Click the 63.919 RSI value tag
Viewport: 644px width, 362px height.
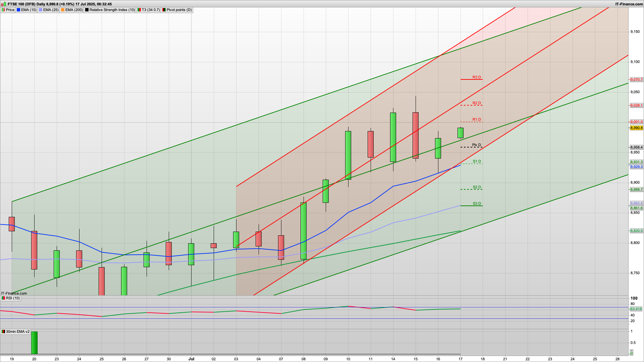(x=636, y=309)
